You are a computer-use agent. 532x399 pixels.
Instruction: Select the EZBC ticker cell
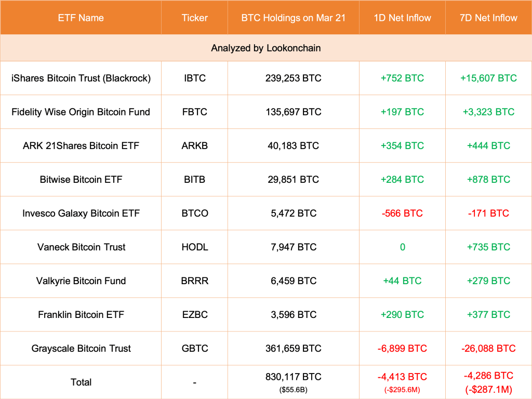(194, 315)
